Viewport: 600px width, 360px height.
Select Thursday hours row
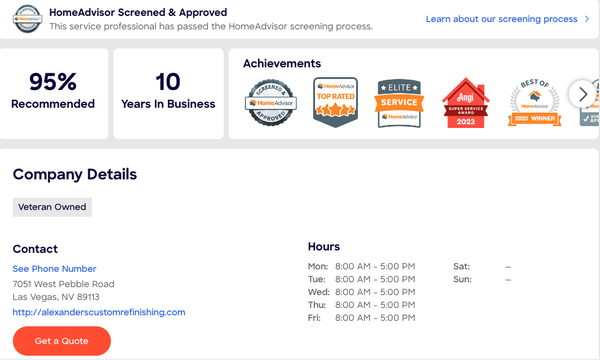click(x=362, y=305)
